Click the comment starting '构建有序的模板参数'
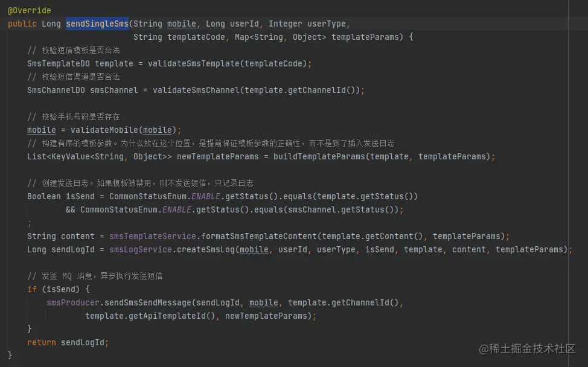The width and height of the screenshot is (588, 367). tap(211, 143)
